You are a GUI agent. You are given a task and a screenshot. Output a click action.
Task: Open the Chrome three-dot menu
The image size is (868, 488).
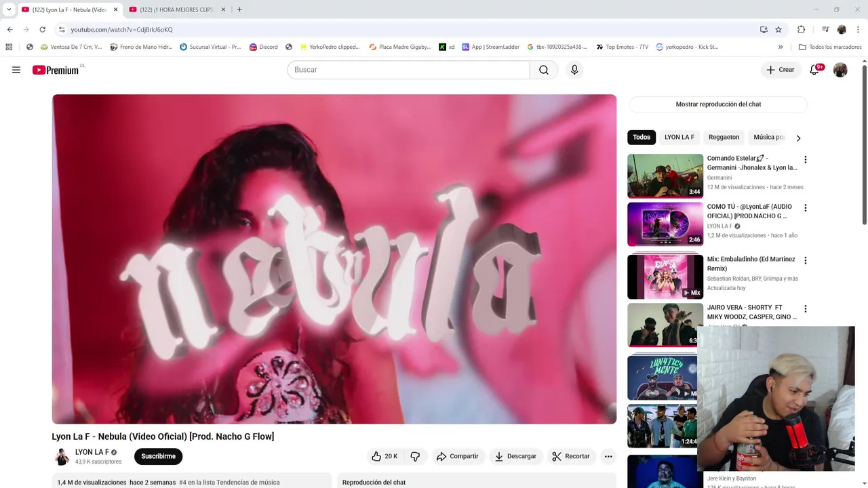click(x=858, y=29)
